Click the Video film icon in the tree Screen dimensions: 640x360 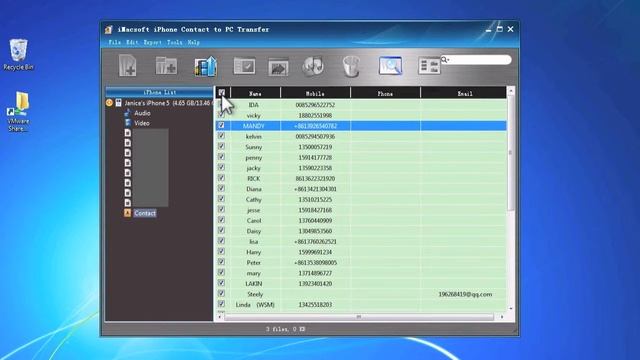pos(128,123)
